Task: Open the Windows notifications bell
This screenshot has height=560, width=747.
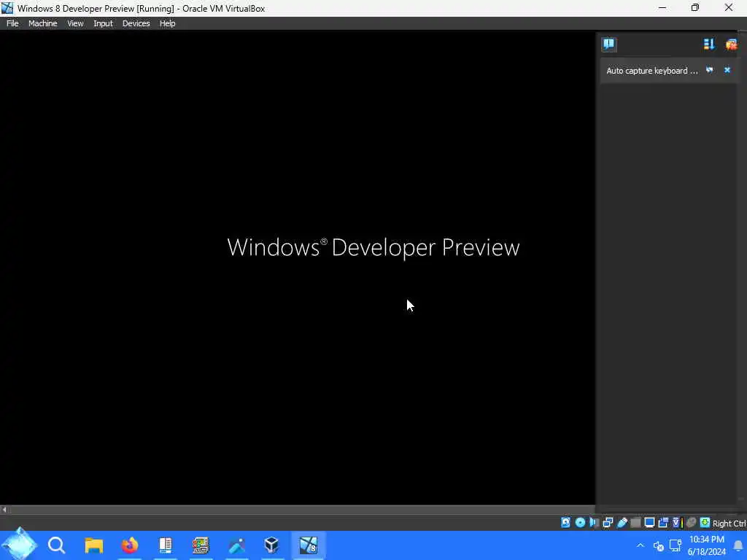Action: pos(738,545)
